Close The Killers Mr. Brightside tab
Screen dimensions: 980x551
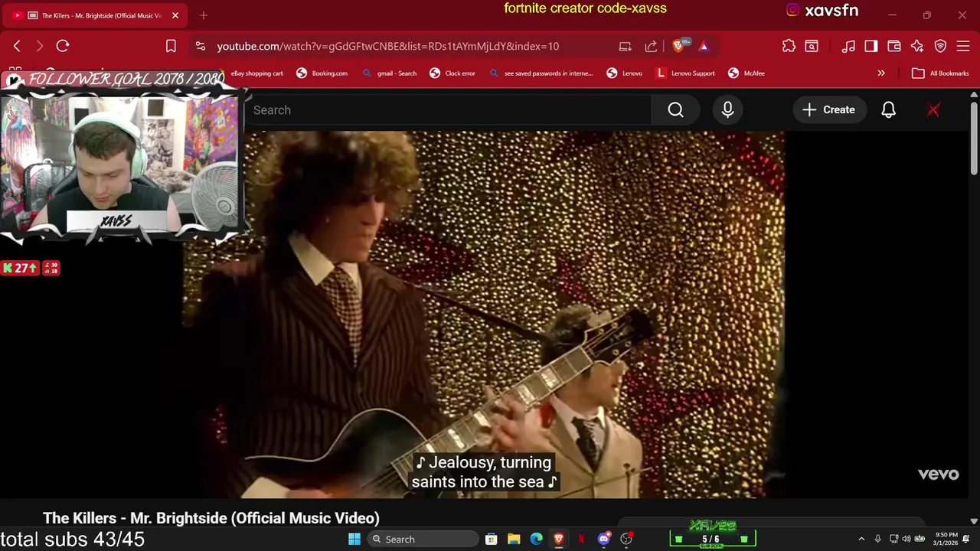(x=175, y=15)
